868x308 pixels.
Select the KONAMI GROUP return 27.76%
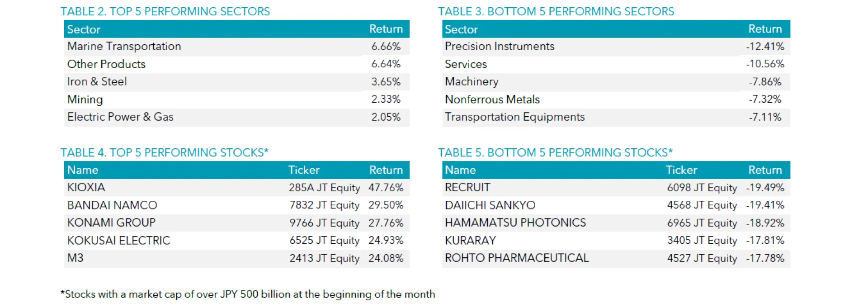386,223
